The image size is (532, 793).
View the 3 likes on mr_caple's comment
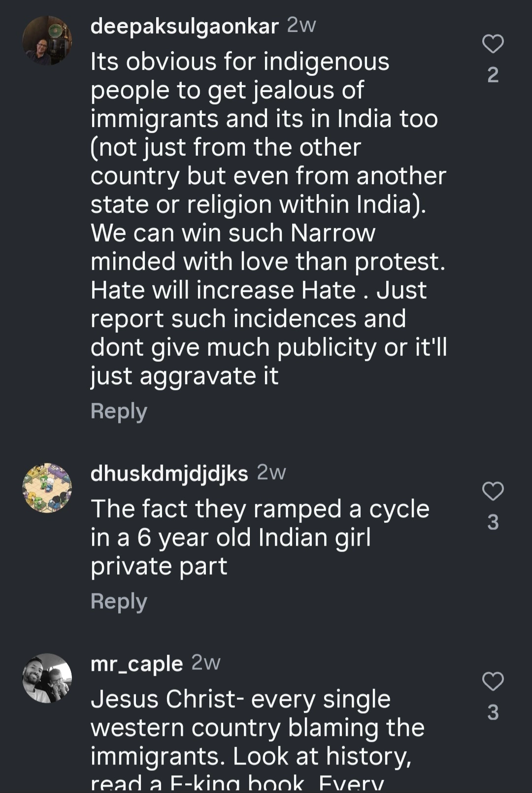pos(493,712)
